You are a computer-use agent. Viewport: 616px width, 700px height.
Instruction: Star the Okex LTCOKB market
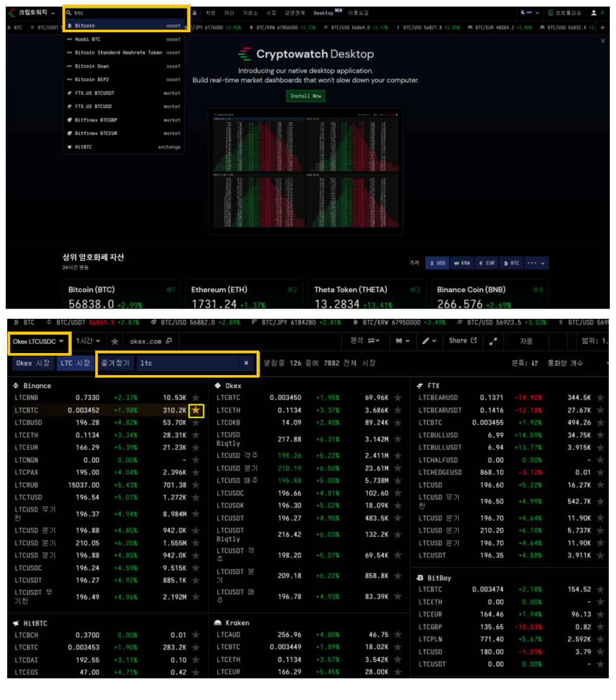click(x=398, y=423)
